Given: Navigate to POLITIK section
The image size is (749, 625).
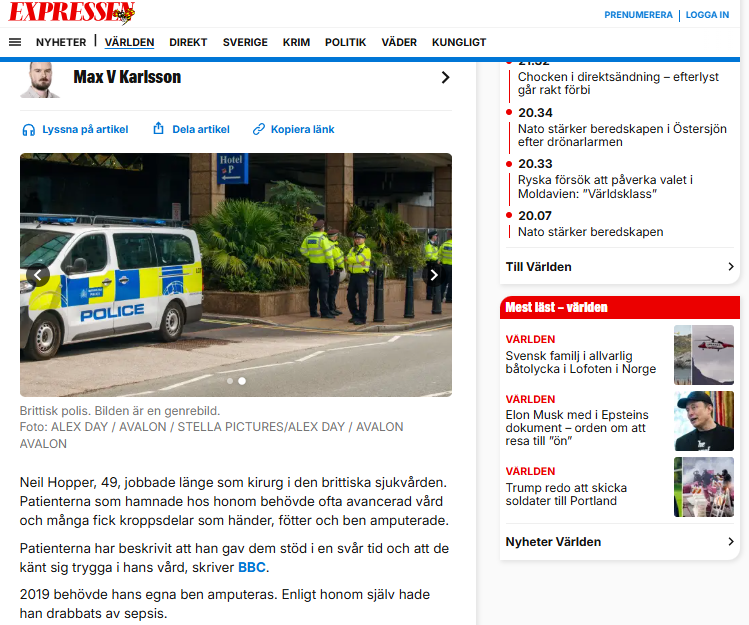Looking at the screenshot, I should (x=345, y=43).
